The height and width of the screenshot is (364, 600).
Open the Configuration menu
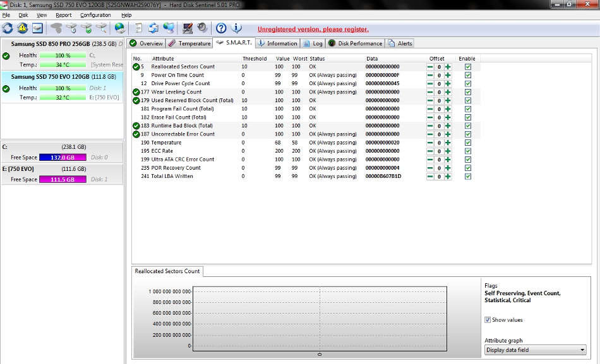(x=95, y=15)
